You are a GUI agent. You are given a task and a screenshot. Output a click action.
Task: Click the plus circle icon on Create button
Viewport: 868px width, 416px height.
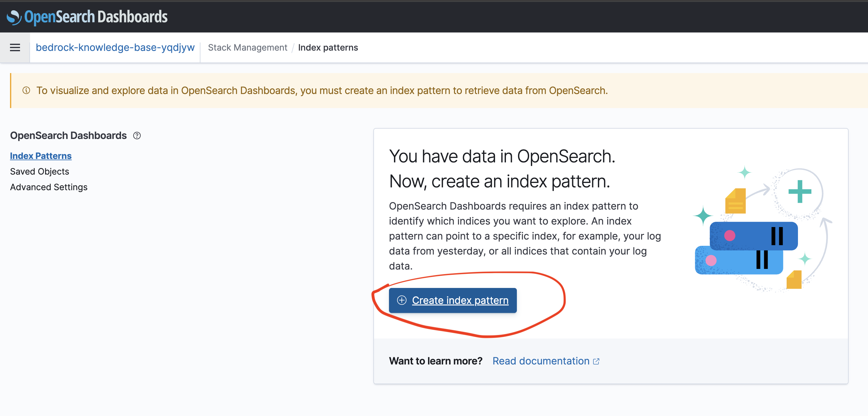[401, 300]
